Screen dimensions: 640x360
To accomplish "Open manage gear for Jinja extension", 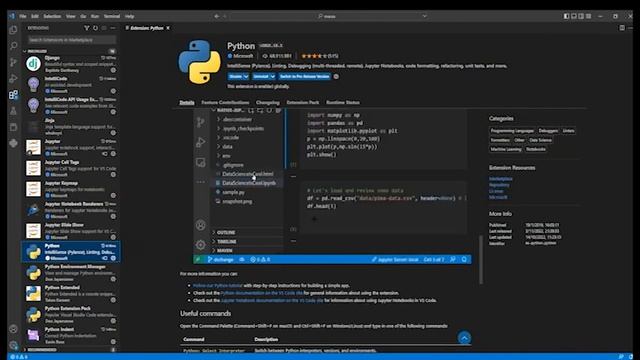I will click(x=113, y=133).
